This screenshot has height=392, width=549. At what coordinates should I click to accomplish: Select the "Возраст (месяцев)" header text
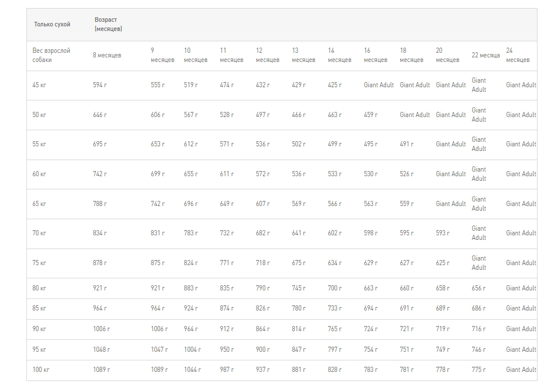(x=108, y=24)
